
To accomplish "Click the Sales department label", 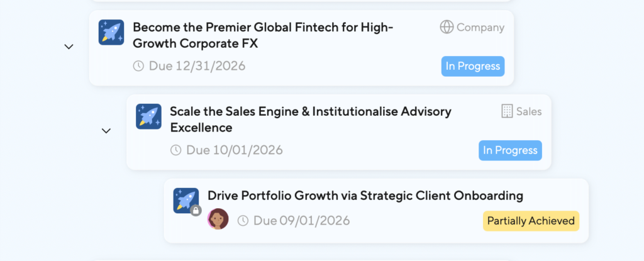I will [529, 112].
